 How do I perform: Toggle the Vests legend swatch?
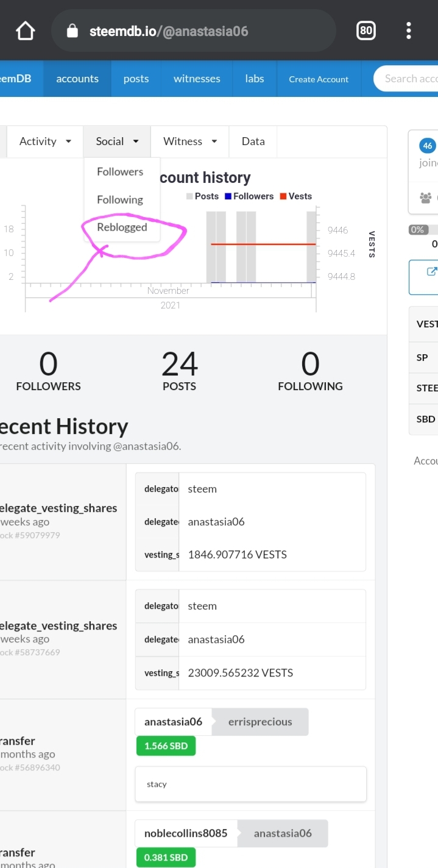283,196
